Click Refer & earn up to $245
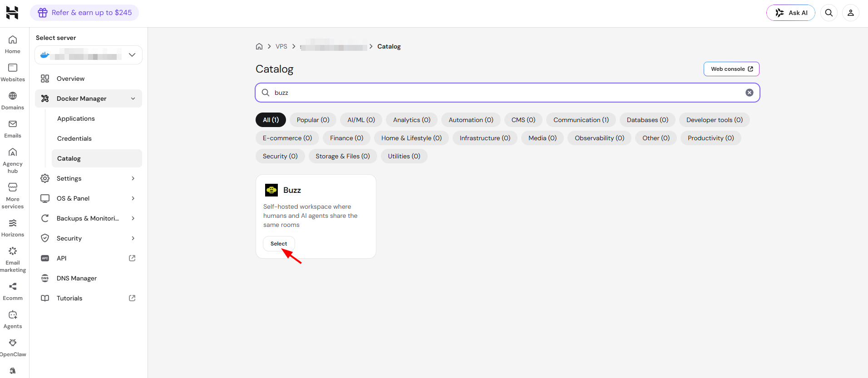The width and height of the screenshot is (868, 378). (x=84, y=13)
